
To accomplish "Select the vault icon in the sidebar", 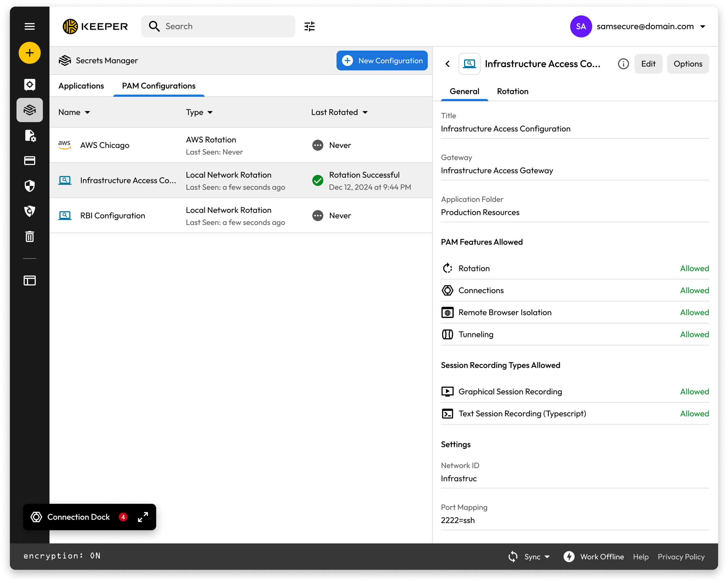I will (x=30, y=84).
